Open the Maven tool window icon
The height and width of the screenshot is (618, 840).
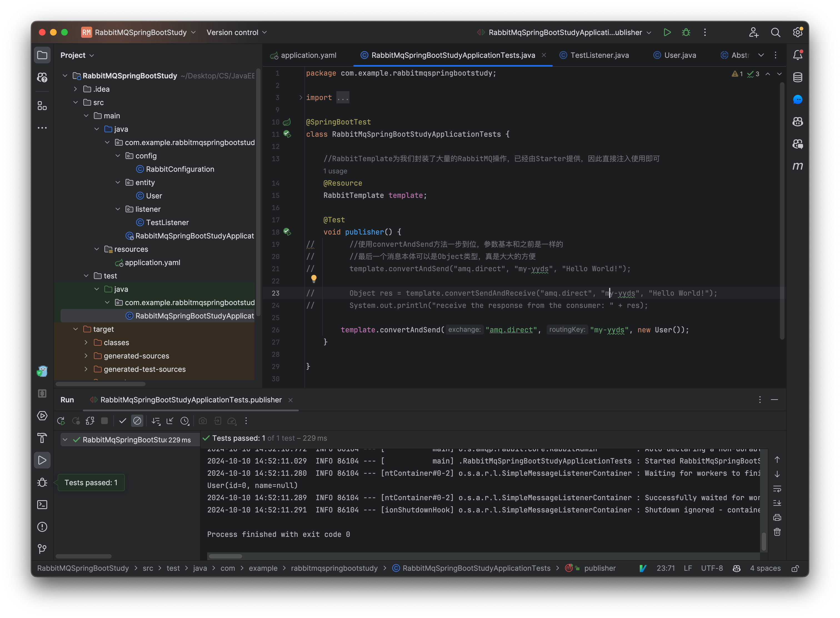(797, 166)
